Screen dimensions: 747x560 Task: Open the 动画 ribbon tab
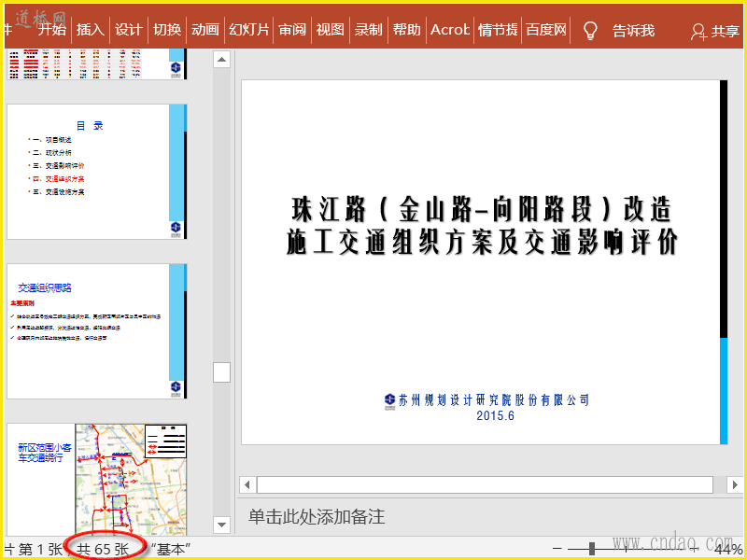(204, 30)
